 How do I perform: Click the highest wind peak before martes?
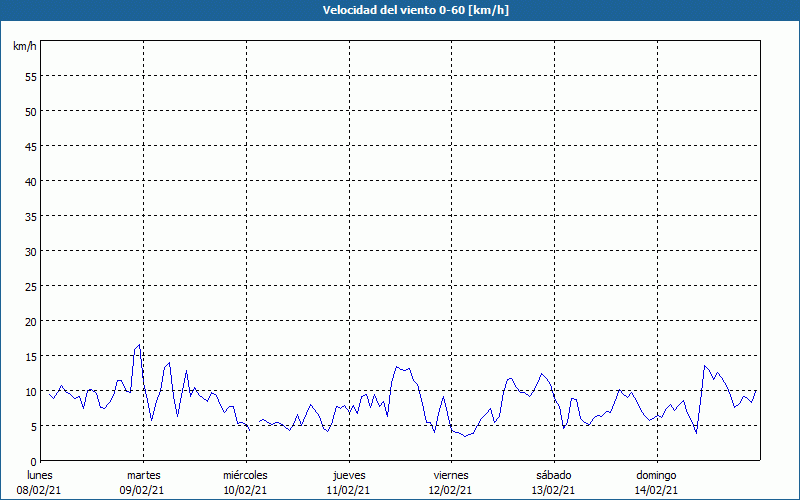click(139, 345)
